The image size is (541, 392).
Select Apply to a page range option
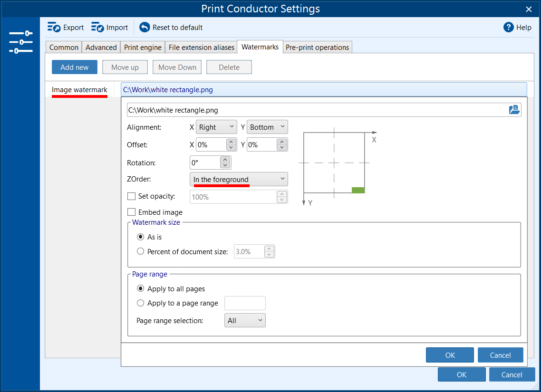click(141, 303)
